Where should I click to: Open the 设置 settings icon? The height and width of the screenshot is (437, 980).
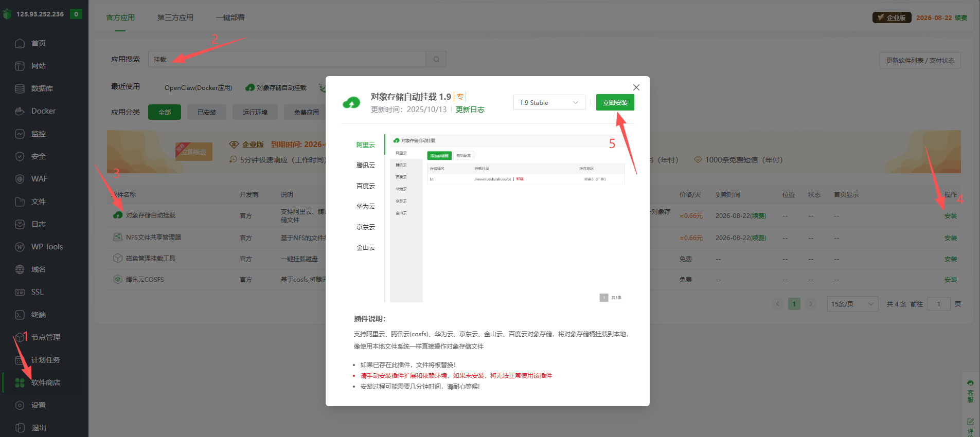pos(20,405)
